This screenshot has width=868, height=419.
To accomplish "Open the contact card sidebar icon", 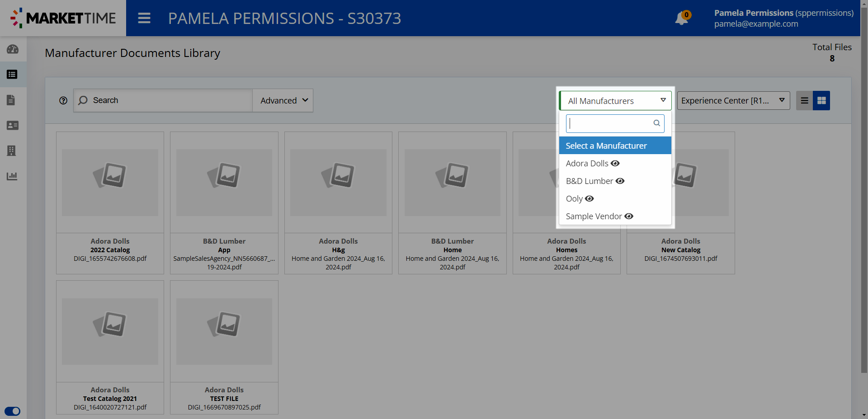I will [x=13, y=125].
